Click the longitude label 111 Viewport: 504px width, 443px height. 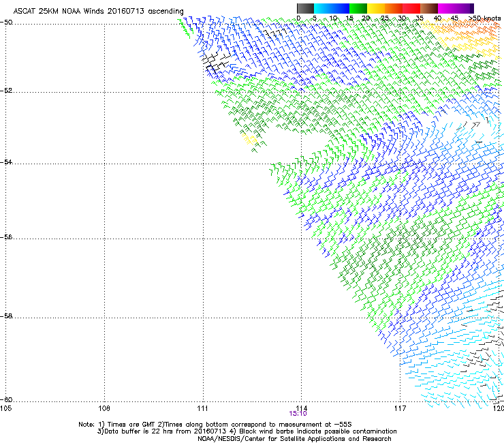click(203, 408)
